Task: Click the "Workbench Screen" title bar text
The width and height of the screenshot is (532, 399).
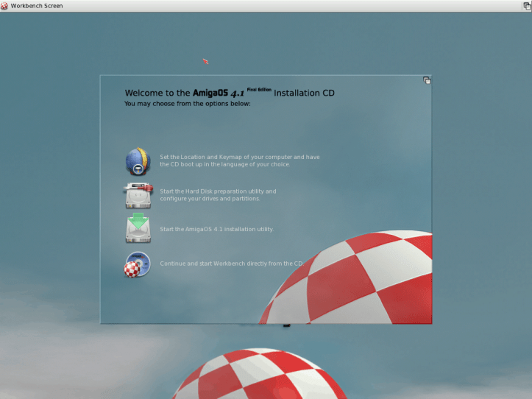Action: coord(37,6)
